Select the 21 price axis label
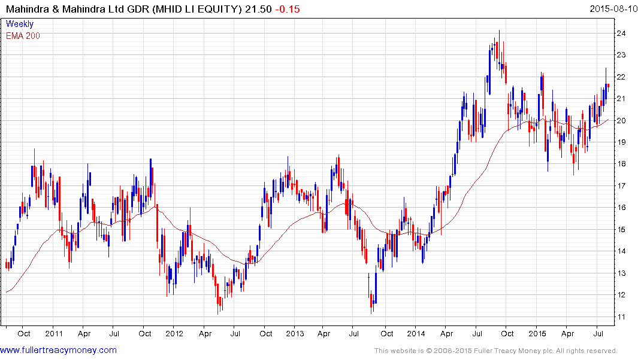 [x=621, y=99]
